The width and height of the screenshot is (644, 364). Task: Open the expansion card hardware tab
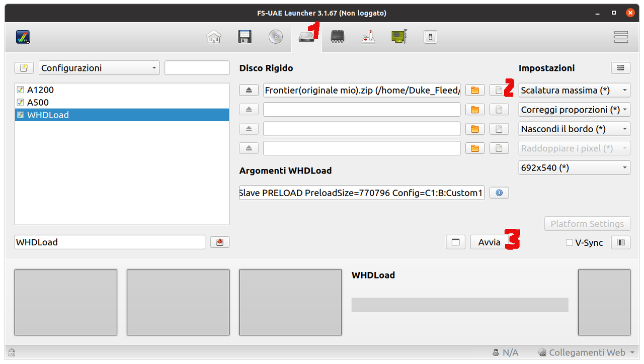(399, 37)
